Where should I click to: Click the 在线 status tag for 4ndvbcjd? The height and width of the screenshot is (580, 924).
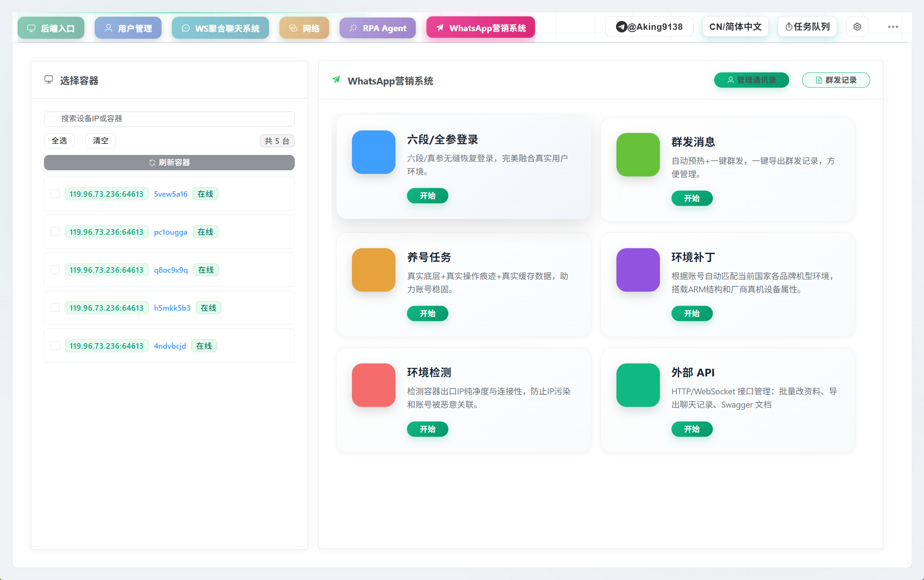pyautogui.click(x=204, y=346)
